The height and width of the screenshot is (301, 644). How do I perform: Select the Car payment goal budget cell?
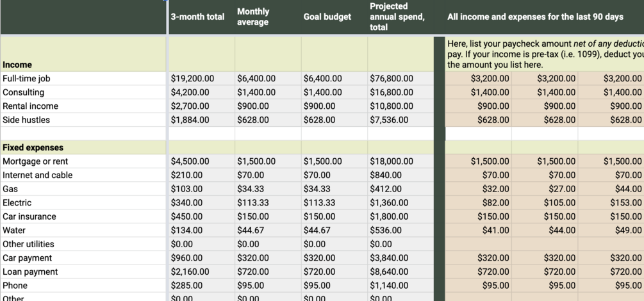[x=334, y=258]
